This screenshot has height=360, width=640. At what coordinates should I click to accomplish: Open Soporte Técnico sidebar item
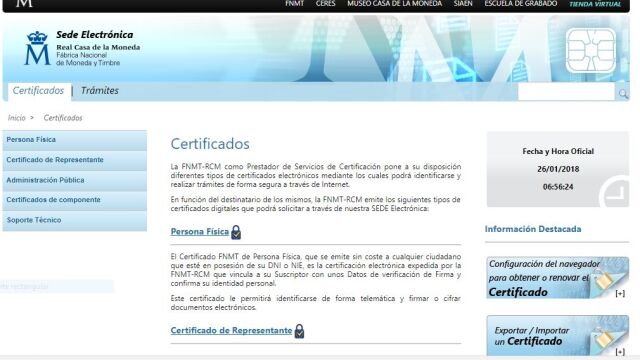click(x=75, y=220)
